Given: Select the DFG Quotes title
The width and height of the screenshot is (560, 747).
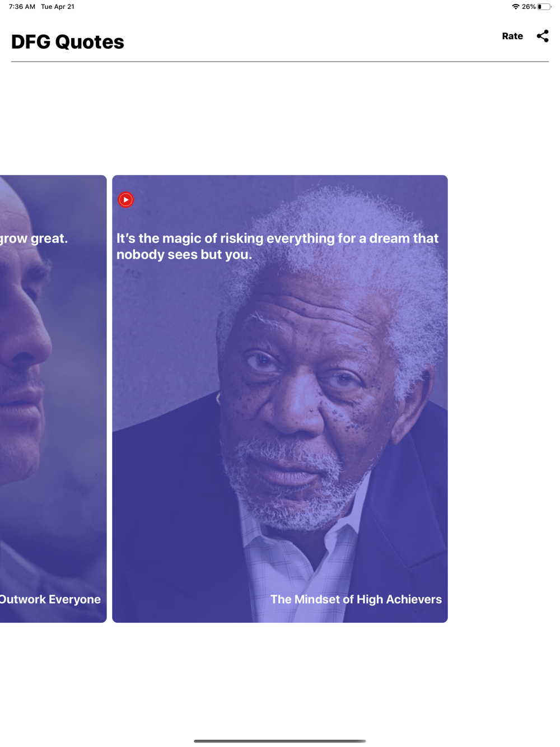Looking at the screenshot, I should pos(68,42).
